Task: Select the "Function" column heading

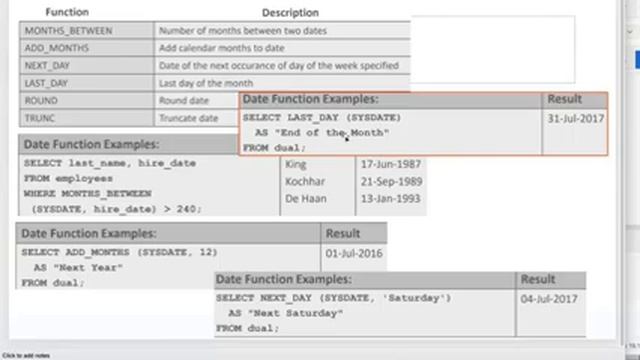Action: coord(67,12)
